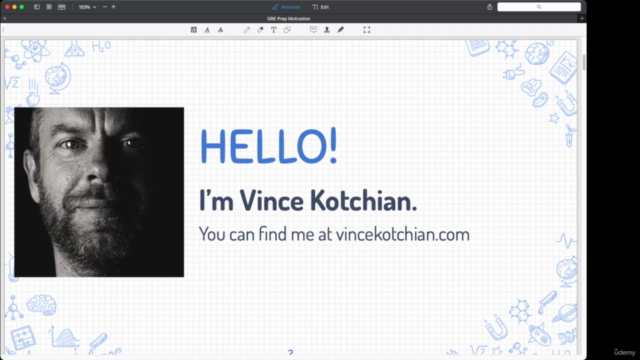Click the share/export icon
The height and width of the screenshot is (360, 640).
[489, 7]
